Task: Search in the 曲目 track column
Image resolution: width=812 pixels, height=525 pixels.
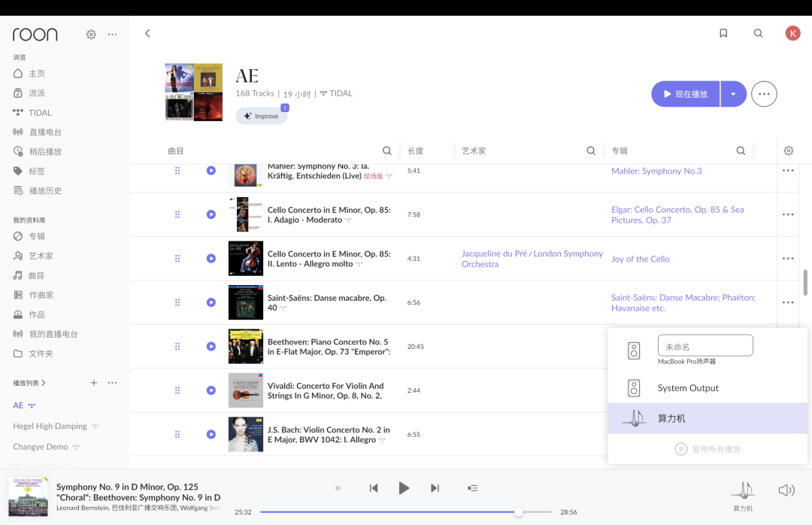Action: coord(387,151)
